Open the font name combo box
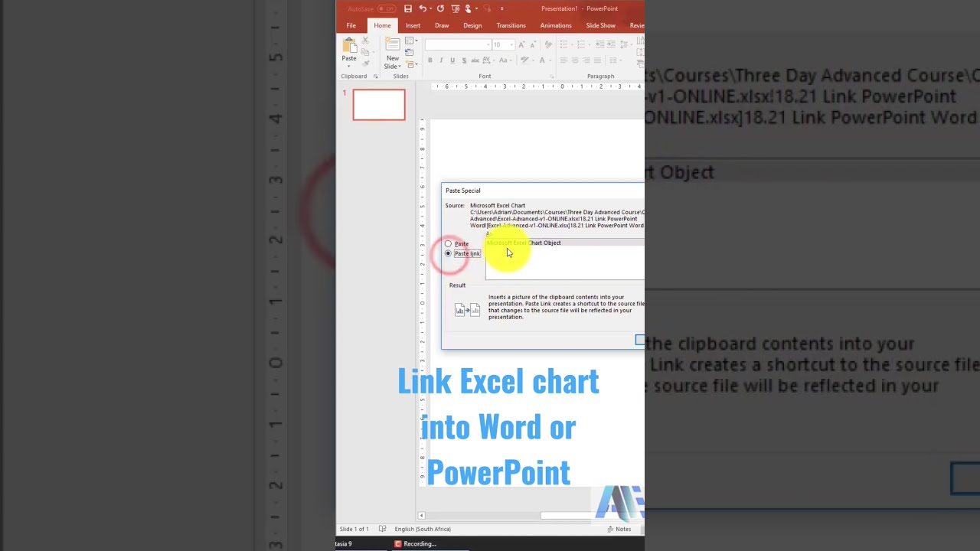Image resolution: width=980 pixels, height=551 pixels. tap(458, 44)
